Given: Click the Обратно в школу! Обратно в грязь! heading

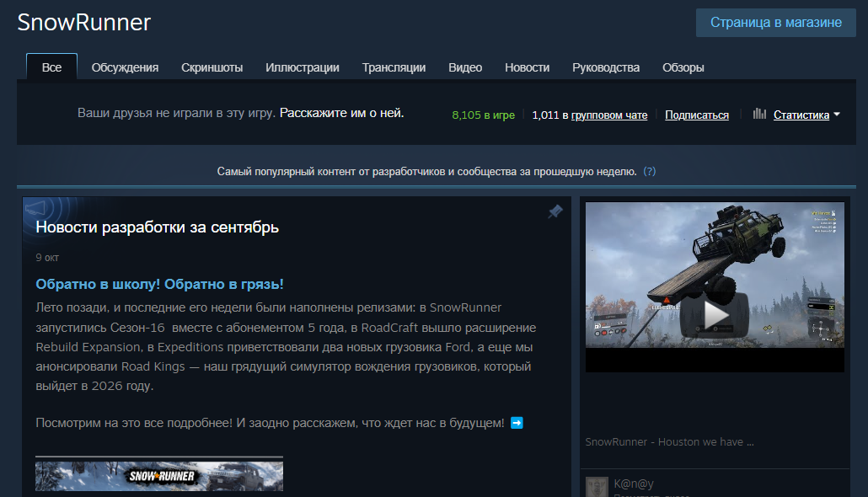Looking at the screenshot, I should (159, 285).
